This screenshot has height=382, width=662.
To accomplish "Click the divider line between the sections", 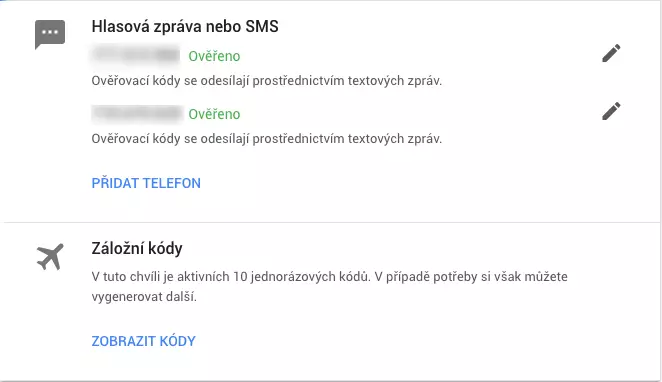I will point(331,222).
